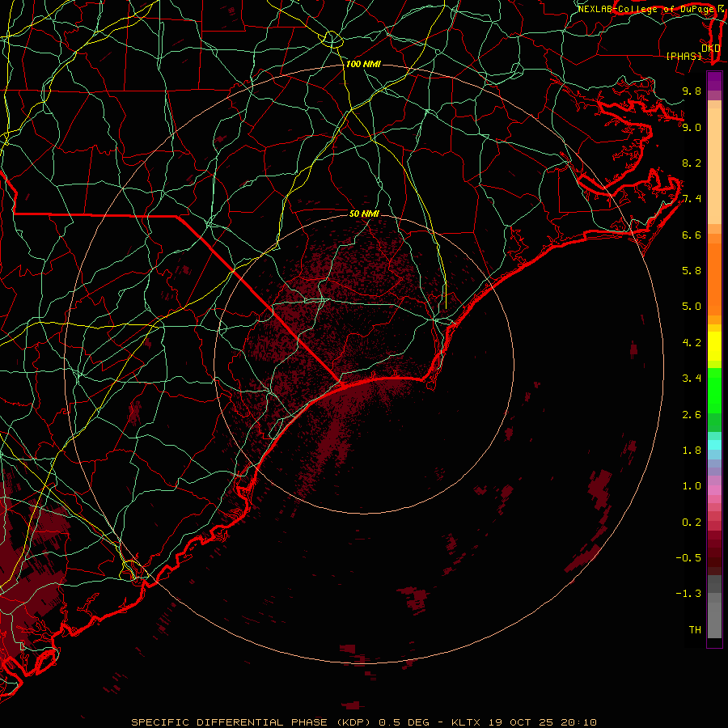This screenshot has height=728, width=728.
Task: Select the 4.2 value on the scale
Action: click(x=692, y=343)
